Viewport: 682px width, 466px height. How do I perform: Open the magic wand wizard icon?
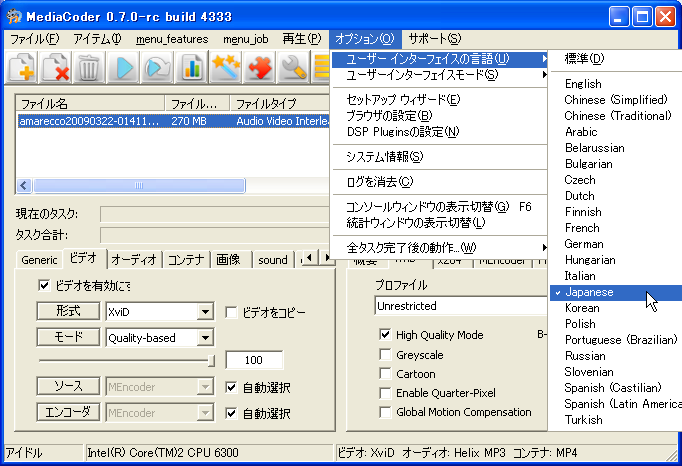click(x=226, y=68)
